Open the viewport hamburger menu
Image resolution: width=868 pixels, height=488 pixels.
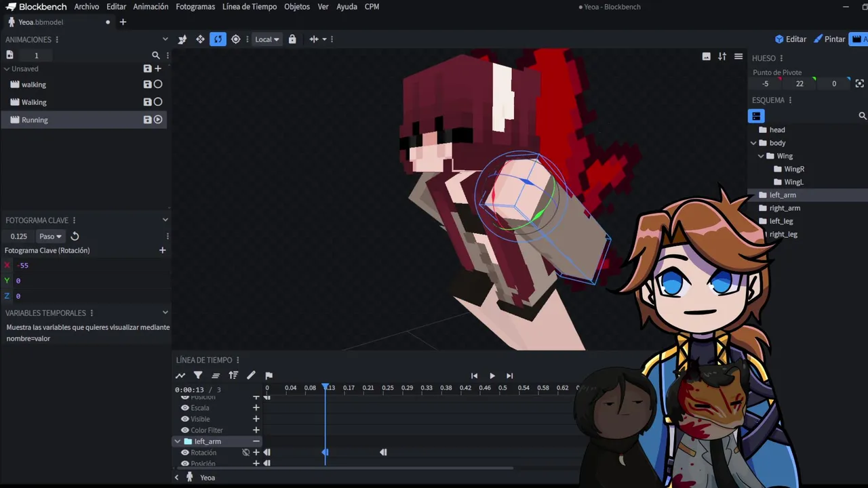[x=738, y=56]
